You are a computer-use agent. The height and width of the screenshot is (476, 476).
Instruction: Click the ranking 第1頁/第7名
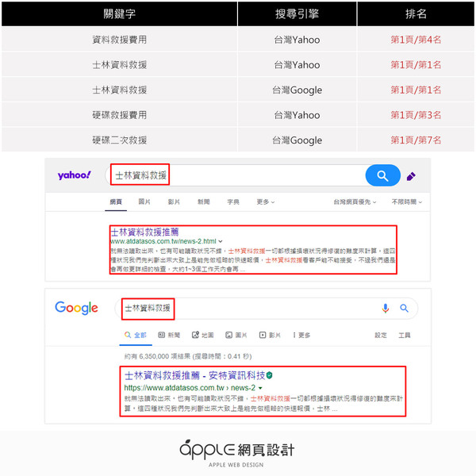coord(416,140)
